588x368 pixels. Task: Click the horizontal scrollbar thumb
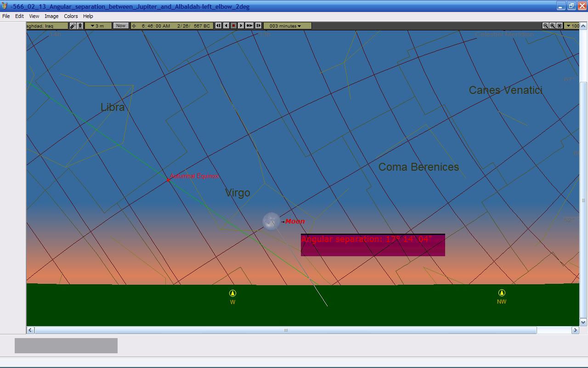(x=286, y=330)
